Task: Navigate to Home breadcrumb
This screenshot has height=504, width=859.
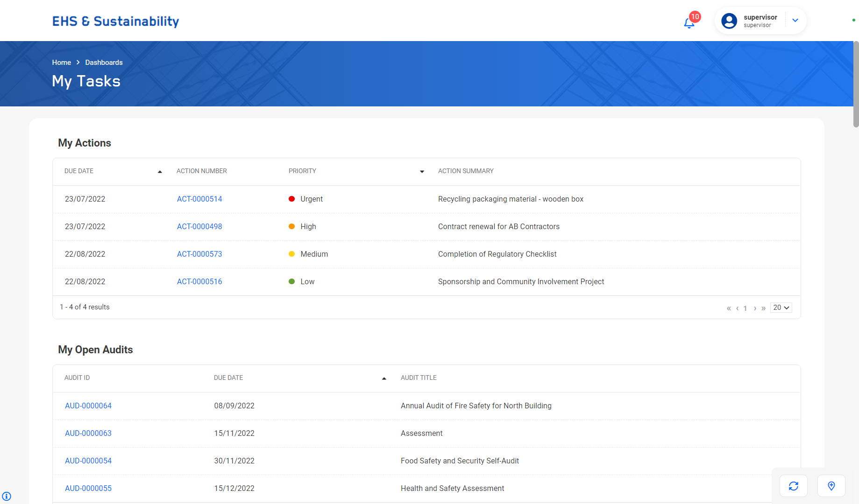Action: (61, 62)
